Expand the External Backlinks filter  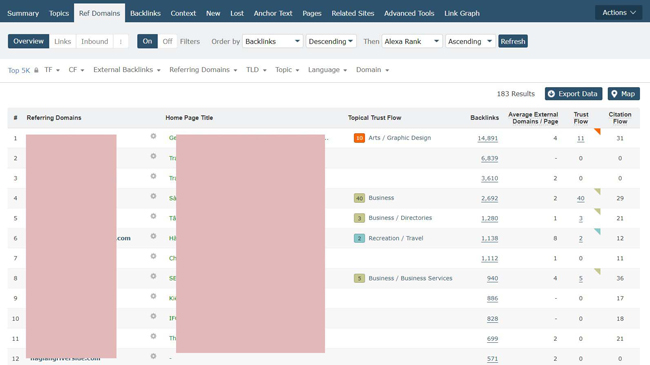pyautogui.click(x=126, y=70)
